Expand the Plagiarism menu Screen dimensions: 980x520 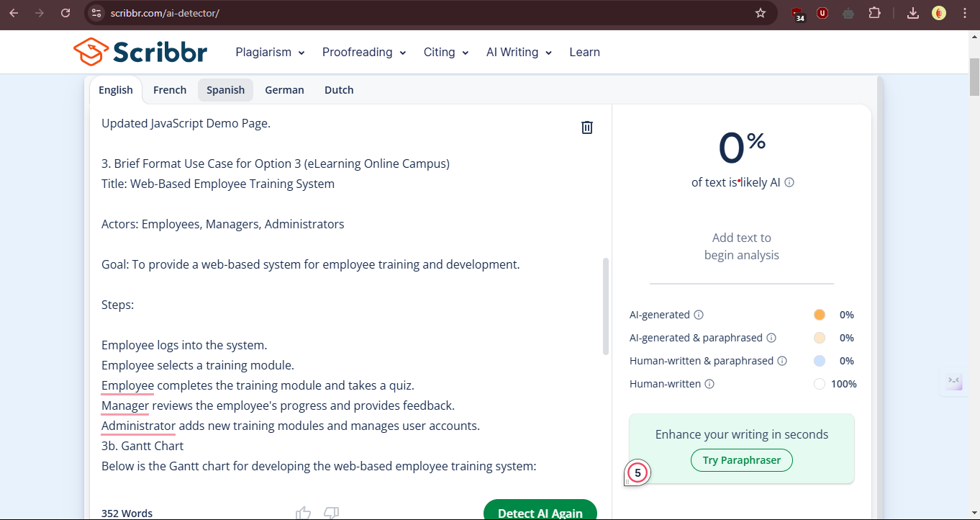coord(270,52)
